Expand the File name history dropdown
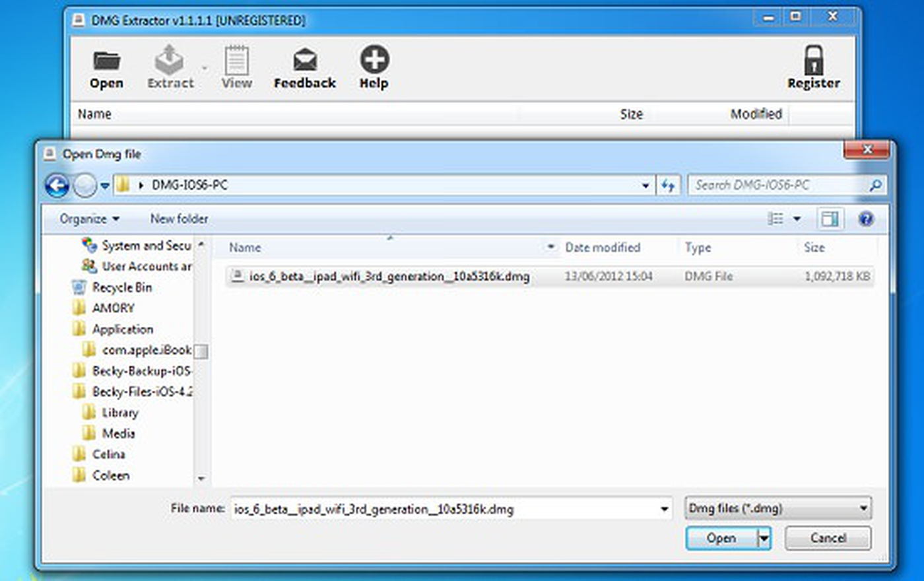 point(664,509)
